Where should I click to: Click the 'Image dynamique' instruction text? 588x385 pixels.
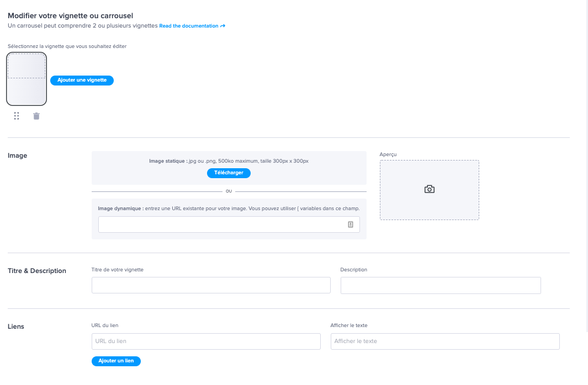(229, 208)
